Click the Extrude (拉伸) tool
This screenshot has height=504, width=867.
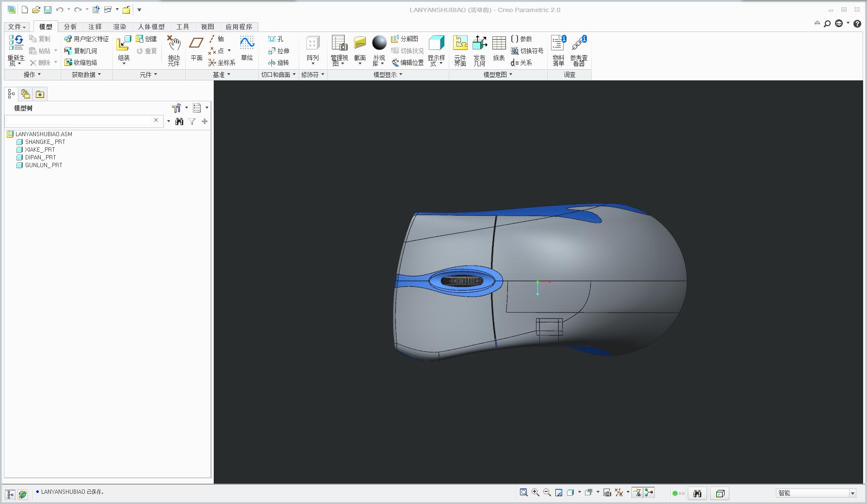click(279, 51)
